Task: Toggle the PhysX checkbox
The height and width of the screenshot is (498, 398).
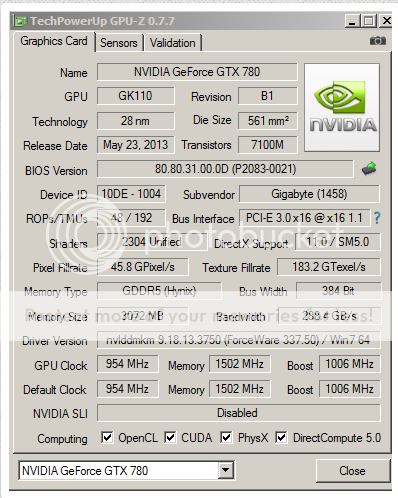Action: (x=226, y=437)
